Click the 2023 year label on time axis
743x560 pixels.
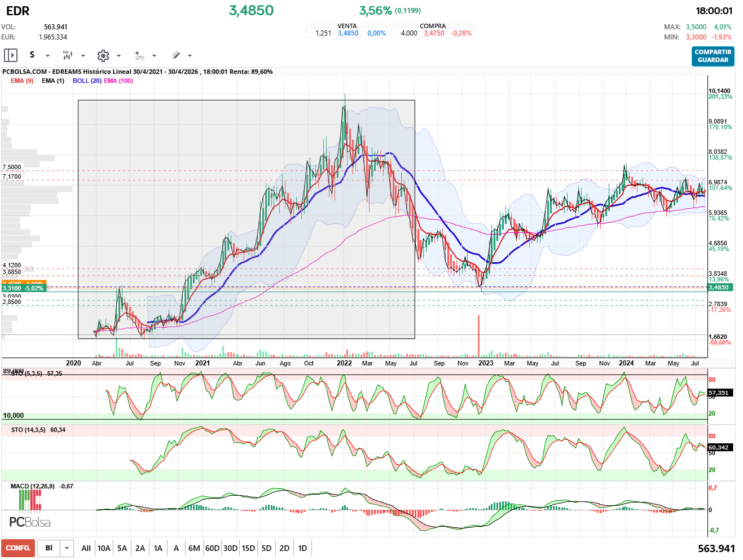[x=486, y=363]
